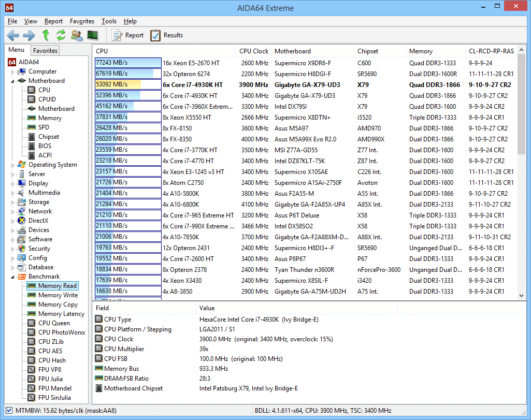Expand the Storage category
This screenshot has width=531, height=420.
(x=11, y=201)
